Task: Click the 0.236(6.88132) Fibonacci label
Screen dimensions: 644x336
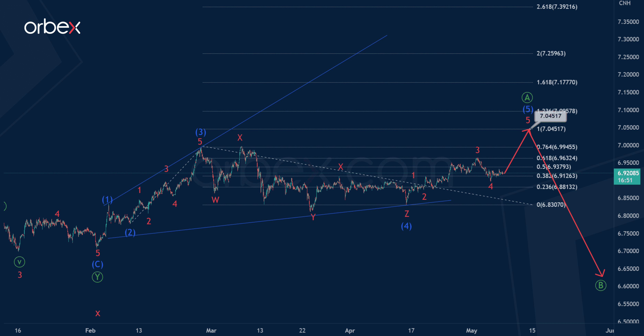Action: click(557, 187)
